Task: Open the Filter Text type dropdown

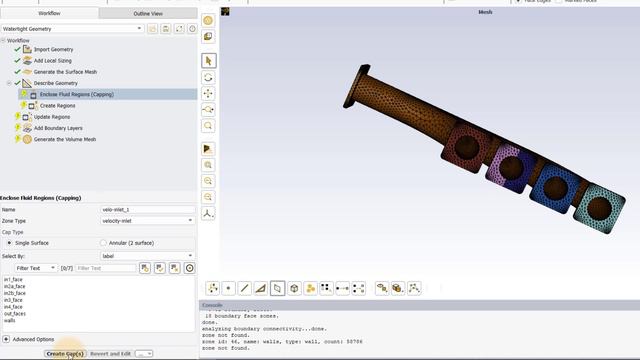Action: 36,268
